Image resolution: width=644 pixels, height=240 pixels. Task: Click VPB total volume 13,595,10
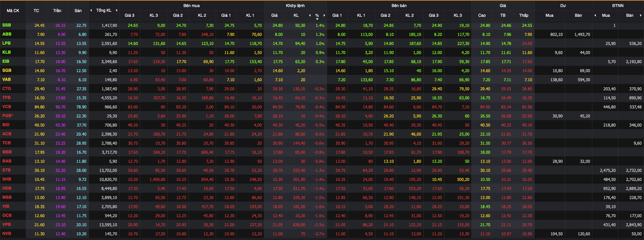[108, 225]
